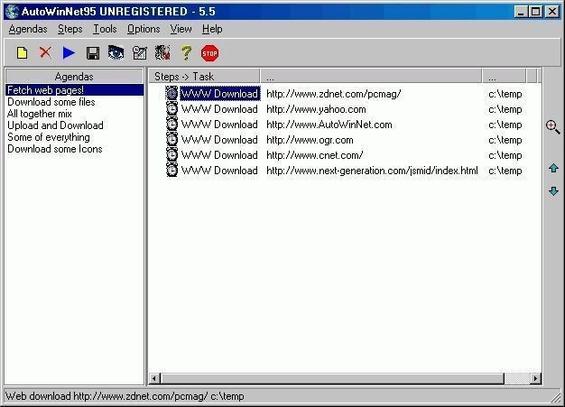Screen dimensions: 565x407
Task: Open the Agendas menu
Action: click(28, 29)
